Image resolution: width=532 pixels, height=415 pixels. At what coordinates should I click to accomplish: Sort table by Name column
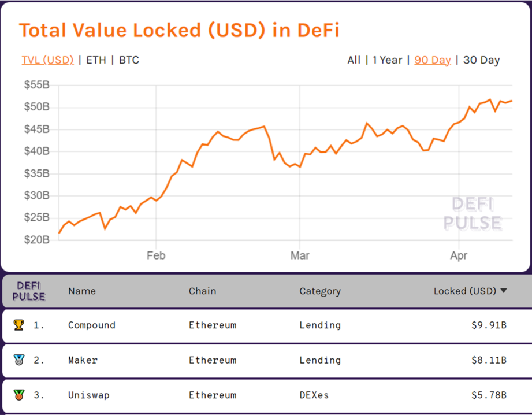tap(82, 291)
